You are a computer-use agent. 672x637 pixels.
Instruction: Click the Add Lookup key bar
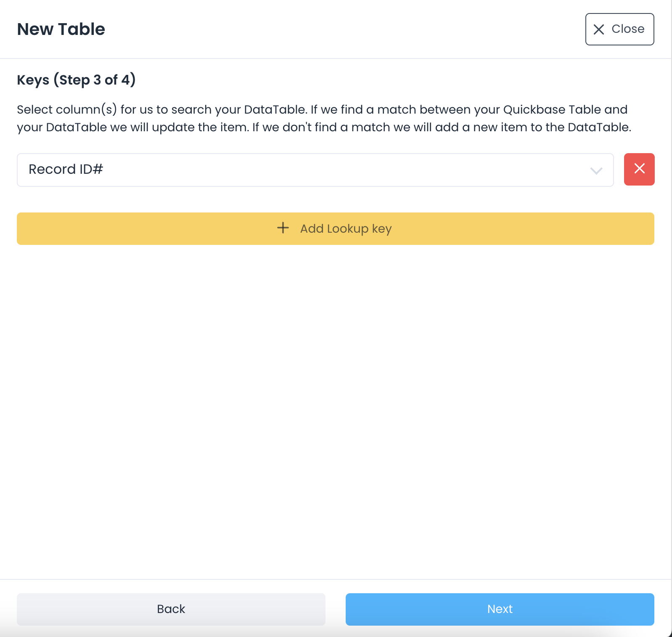click(x=335, y=228)
